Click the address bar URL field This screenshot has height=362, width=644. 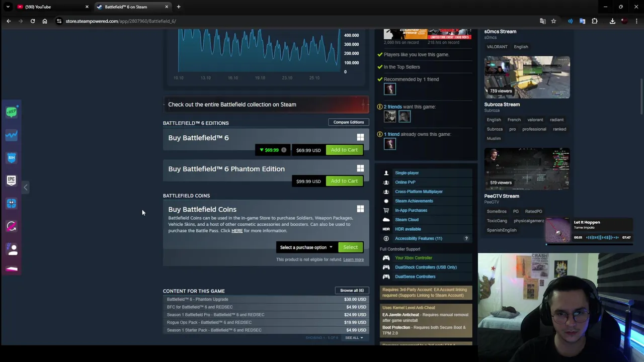(297, 21)
